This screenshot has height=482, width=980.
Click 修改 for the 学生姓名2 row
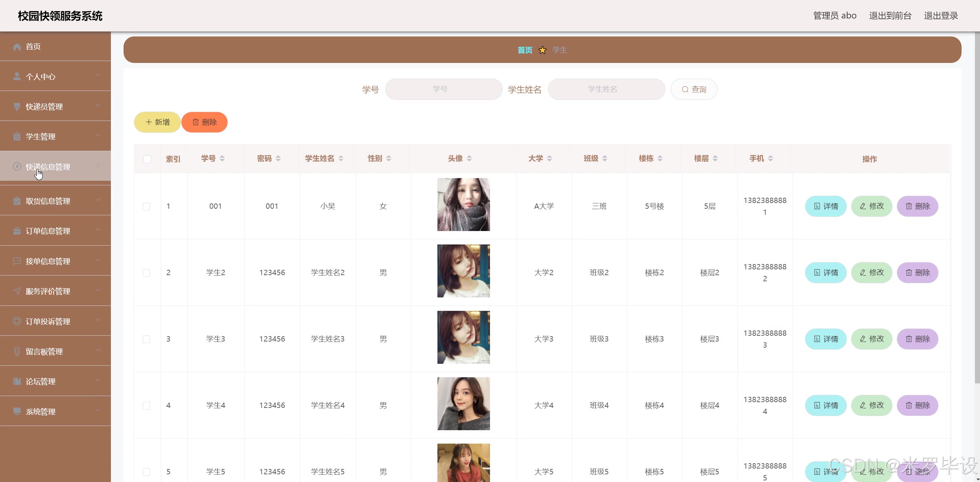click(872, 272)
